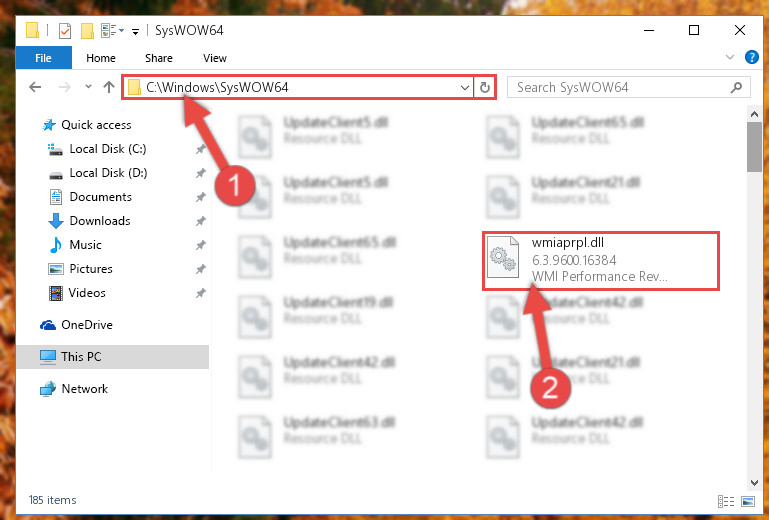
Task: Toggle the pin next to Documents
Action: pyautogui.click(x=201, y=197)
